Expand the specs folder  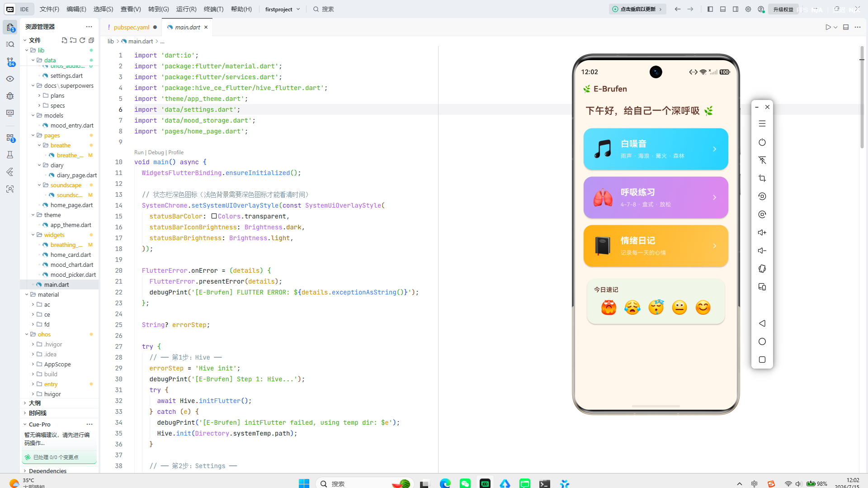coord(39,105)
